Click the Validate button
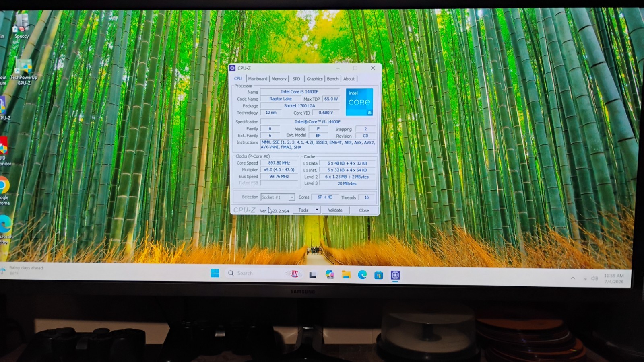Viewport: 644px width, 362px height. point(335,210)
